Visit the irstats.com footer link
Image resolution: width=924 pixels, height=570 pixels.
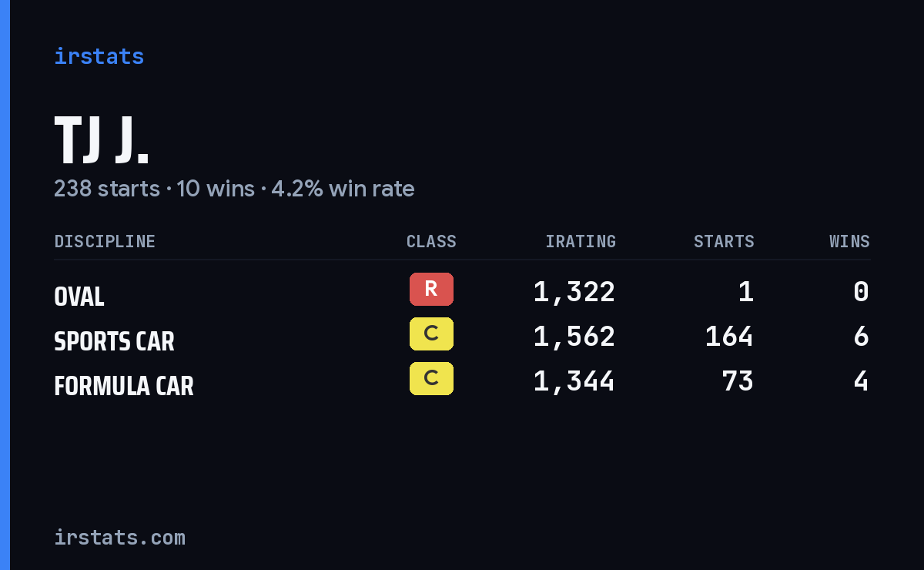click(119, 537)
